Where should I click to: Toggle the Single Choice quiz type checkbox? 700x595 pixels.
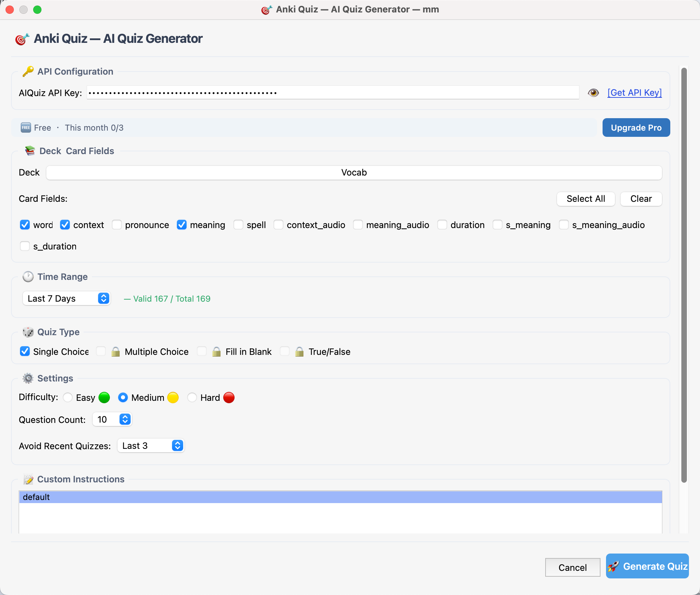click(x=25, y=351)
